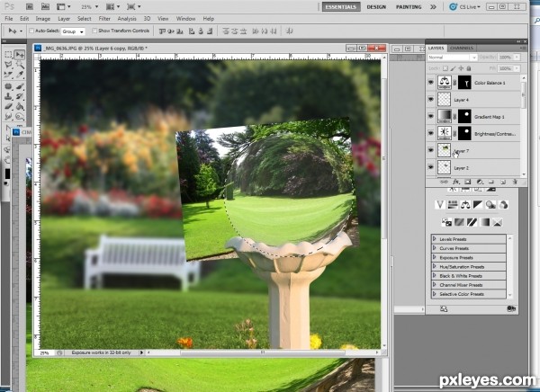
Task: Launch Mini Bridge from the application bar
Action: (45, 6)
